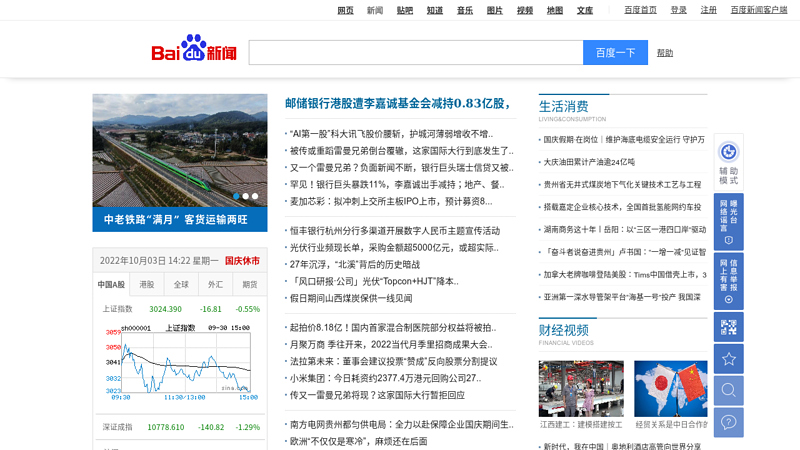Open the 光伏行业频现长单 article
Screen dimensions: 800x450
tap(394, 247)
